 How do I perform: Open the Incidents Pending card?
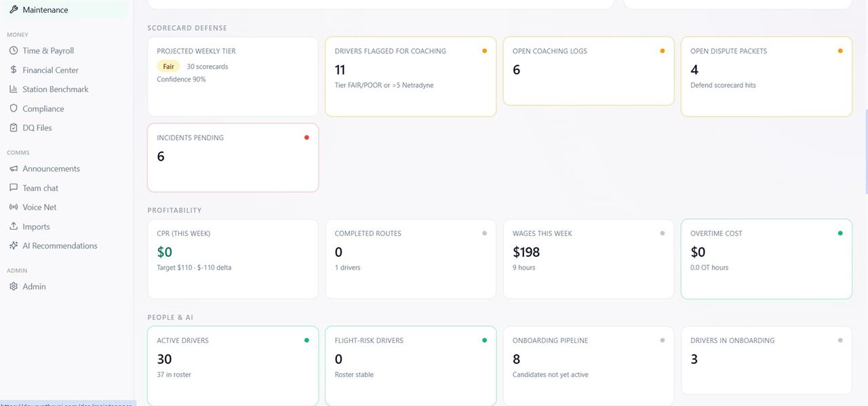coord(233,157)
